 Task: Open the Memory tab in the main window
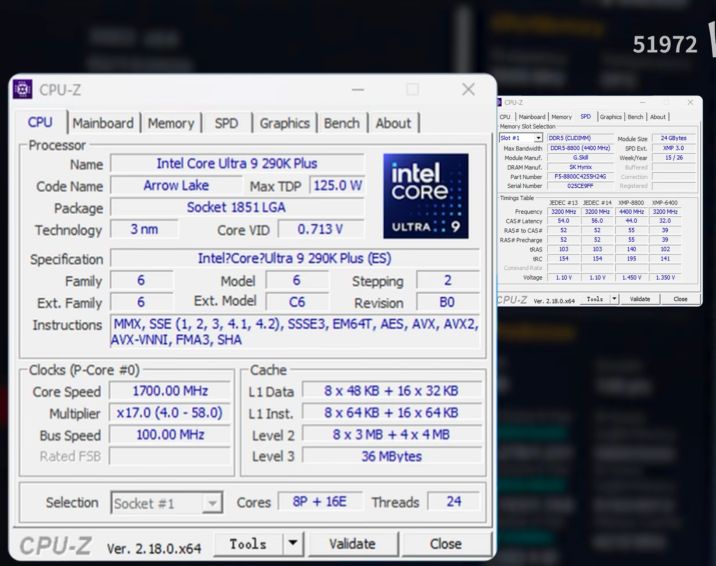(171, 123)
